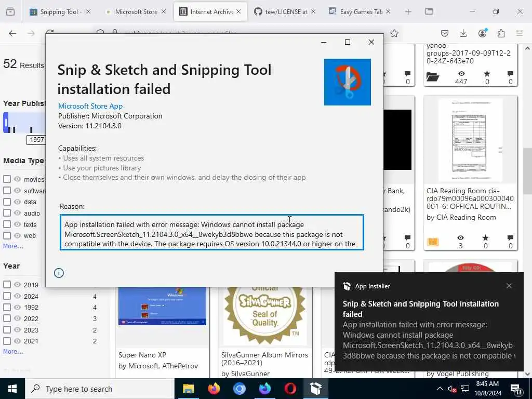Screen dimensions: 532x399
Task: Go back in browser history
Action: click(12, 33)
